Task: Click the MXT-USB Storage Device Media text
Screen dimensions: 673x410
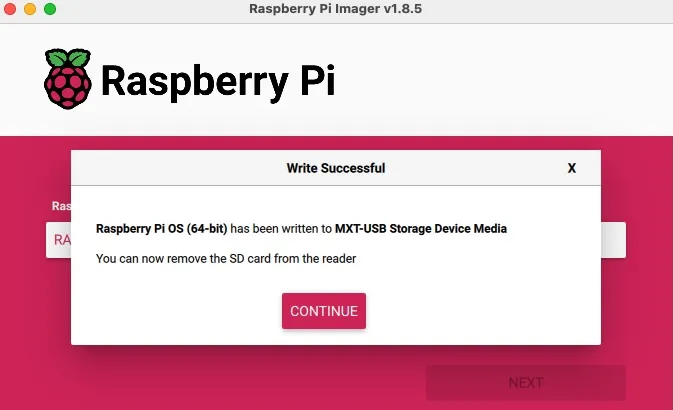Action: tap(421, 228)
